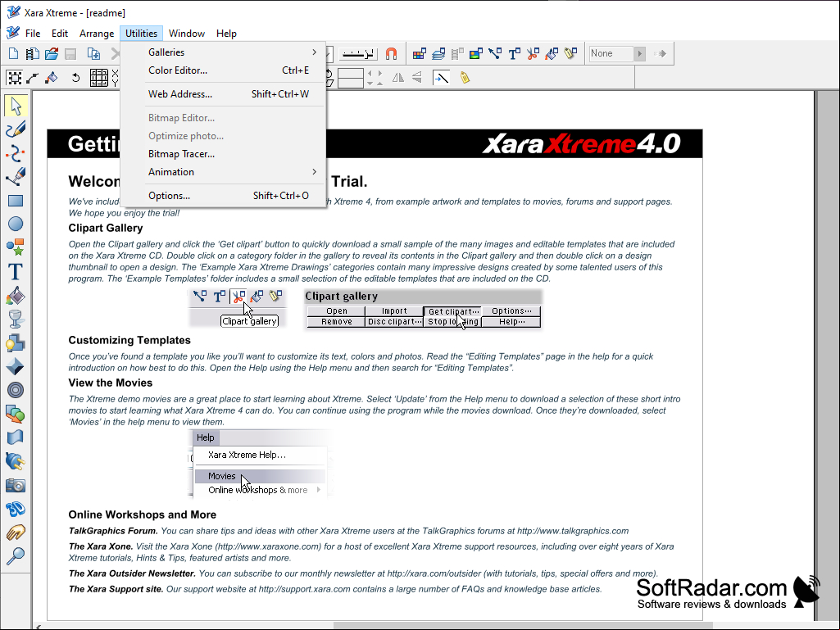This screenshot has height=630, width=840.
Task: Select the Shadow tool
Action: pos(16,343)
